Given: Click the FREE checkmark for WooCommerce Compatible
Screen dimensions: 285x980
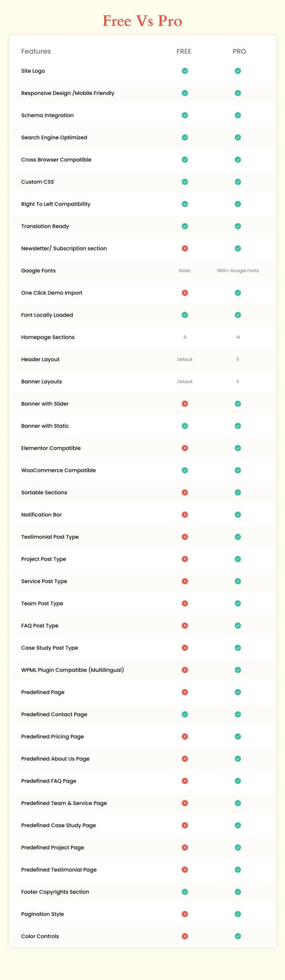Looking at the screenshot, I should [185, 470].
